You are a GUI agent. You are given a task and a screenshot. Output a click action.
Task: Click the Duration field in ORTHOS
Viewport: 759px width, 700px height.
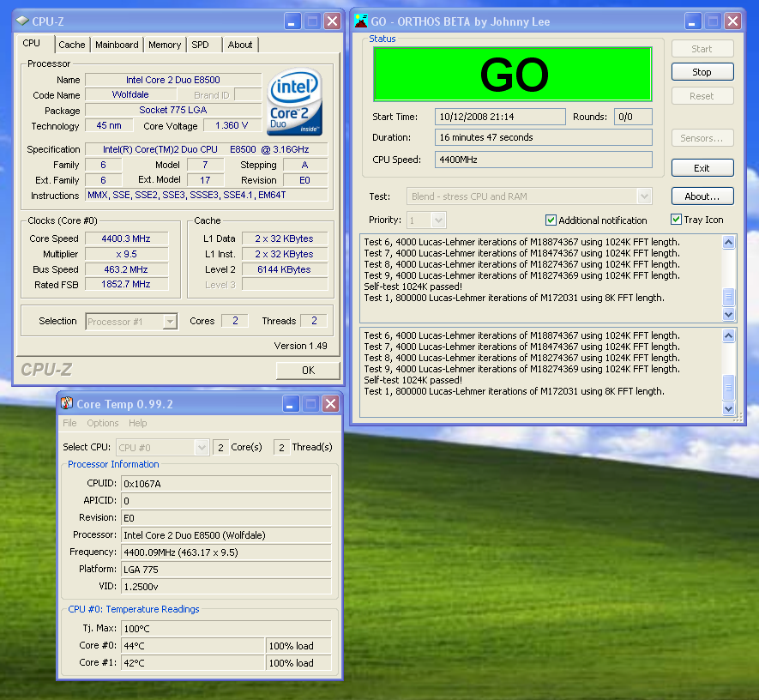544,137
